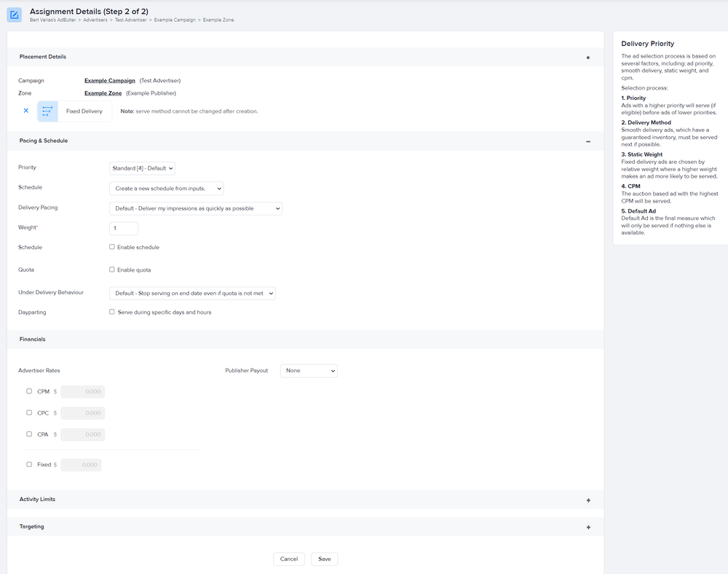
Task: Click the CPM amount field
Action: tap(83, 391)
